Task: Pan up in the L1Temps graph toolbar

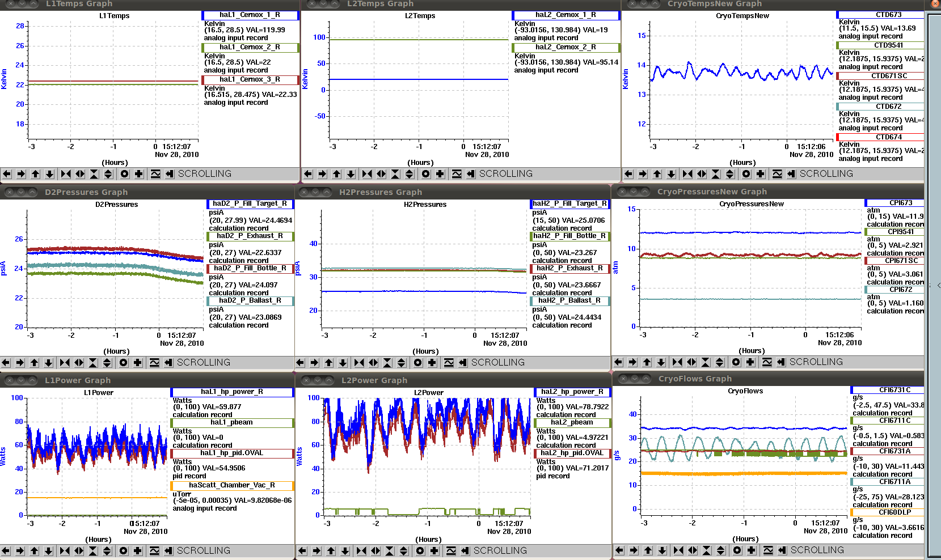Action: [x=35, y=174]
